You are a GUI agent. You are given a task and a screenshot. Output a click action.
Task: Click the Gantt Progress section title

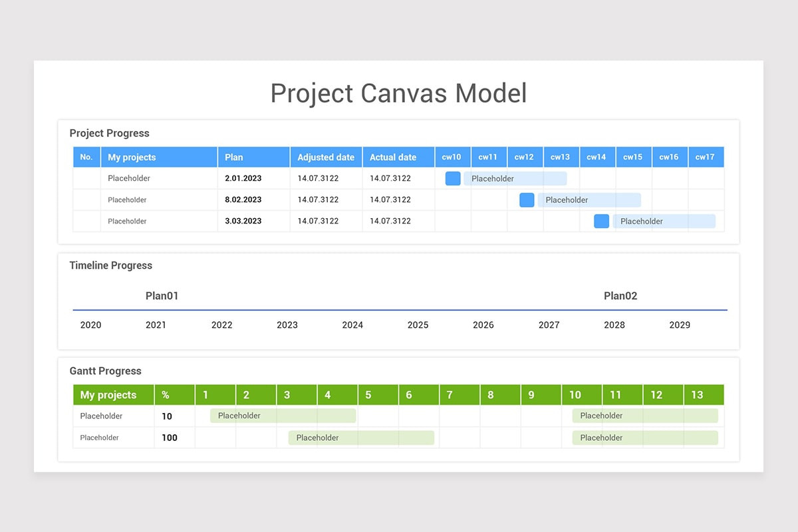tap(105, 371)
